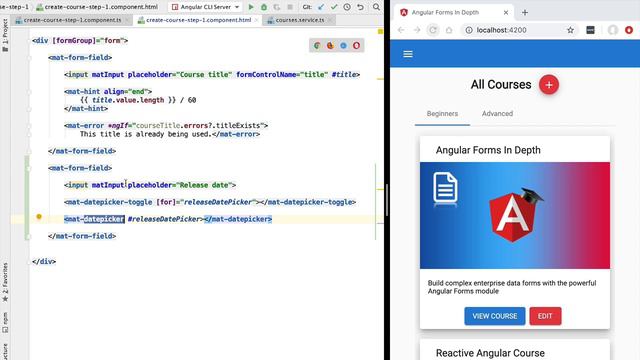
Task: Bookmark this page with the star icon
Action: point(570,30)
